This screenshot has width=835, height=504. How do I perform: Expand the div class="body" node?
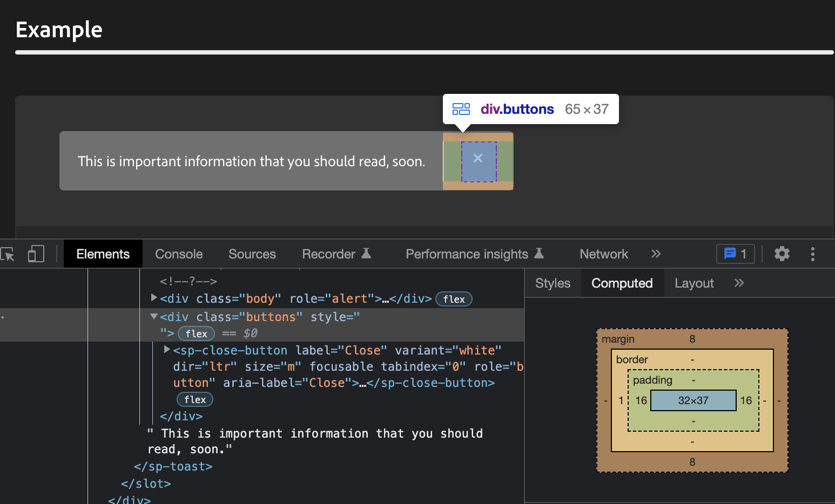click(154, 298)
